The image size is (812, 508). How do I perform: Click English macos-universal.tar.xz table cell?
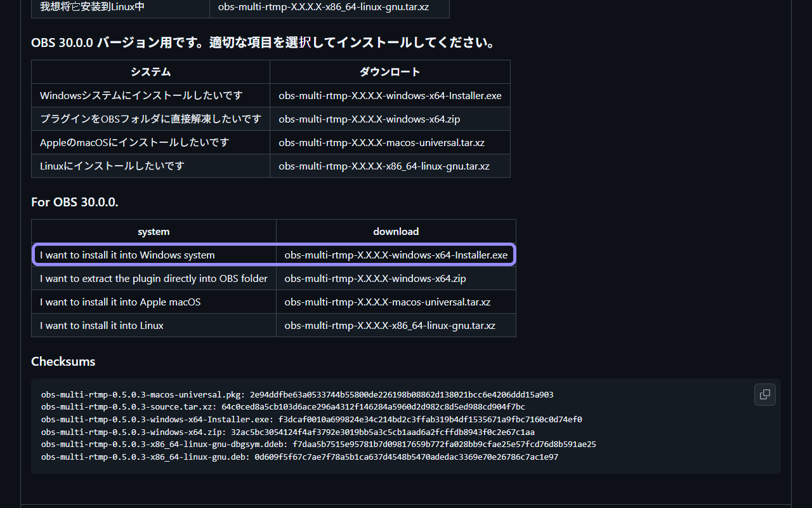[396, 302]
